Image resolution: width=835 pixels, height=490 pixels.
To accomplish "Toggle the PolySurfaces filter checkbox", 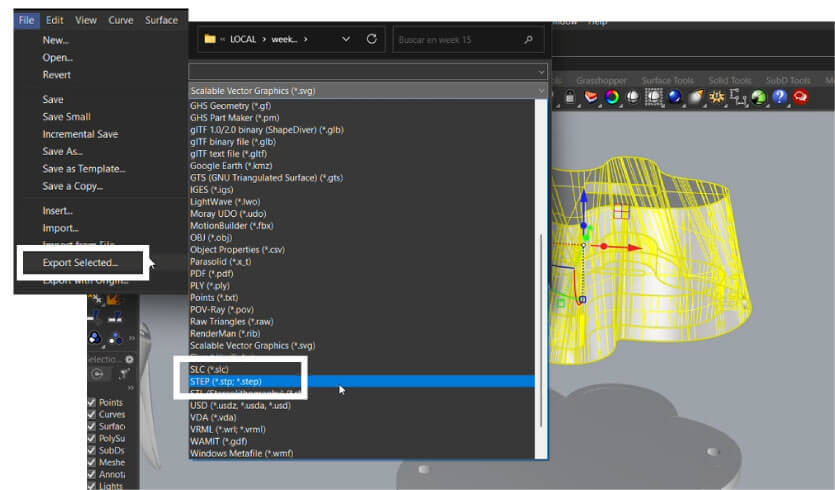I will pos(92,438).
